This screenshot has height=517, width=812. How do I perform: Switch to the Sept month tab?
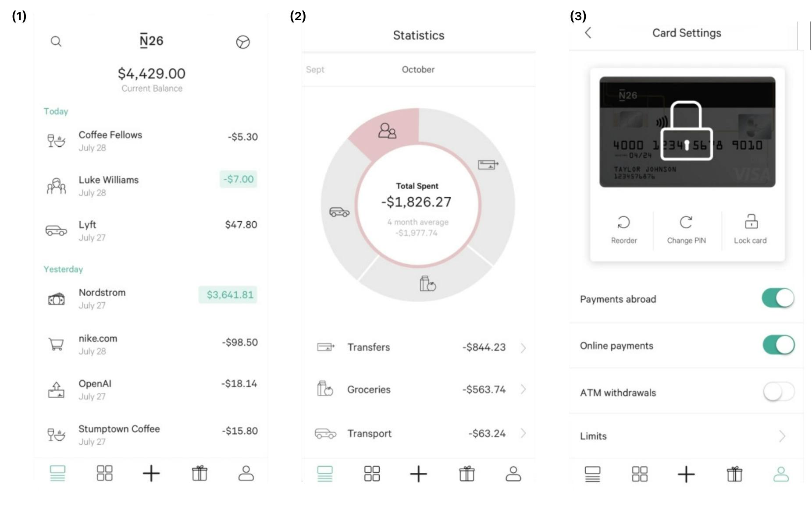coord(315,70)
